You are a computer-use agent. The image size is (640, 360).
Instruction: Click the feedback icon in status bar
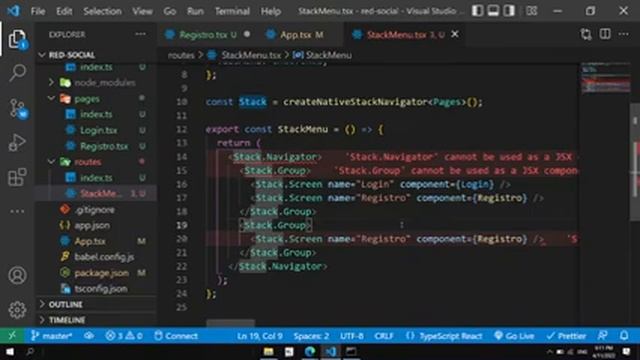click(602, 336)
